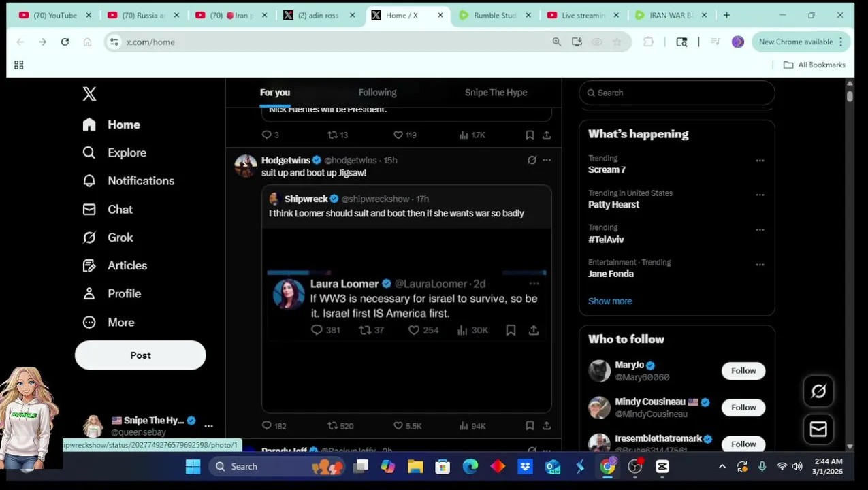Reply to the Hodgetwins post with 182 replies
Screen dimensions: 868x490
coord(274,426)
